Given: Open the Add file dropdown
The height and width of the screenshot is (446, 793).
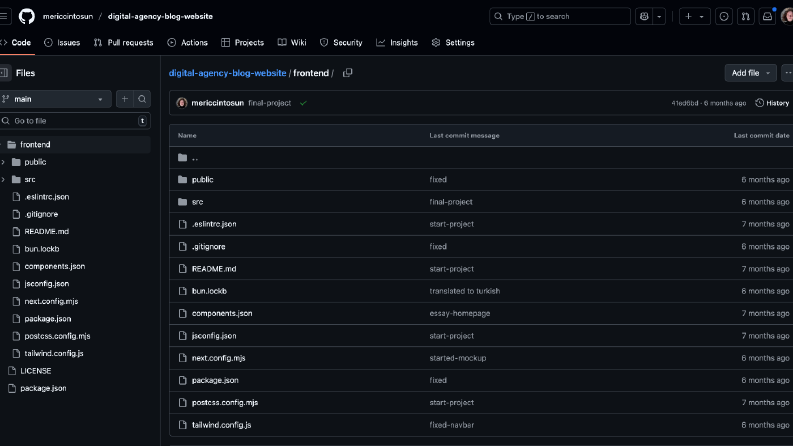Looking at the screenshot, I should tap(751, 73).
